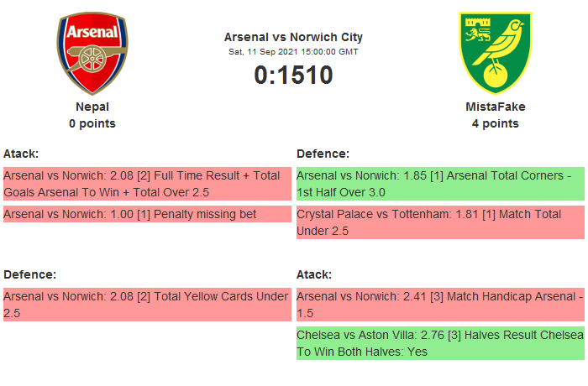Viewport: 588px width, 386px height.
Task: Click the match date Sat, 11 Sep 2021
Action: point(293,51)
